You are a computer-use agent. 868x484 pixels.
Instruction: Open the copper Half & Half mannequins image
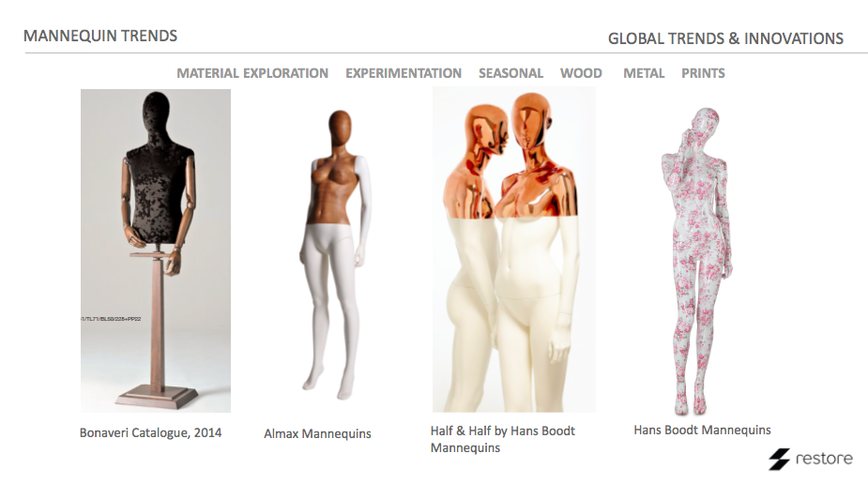click(x=514, y=250)
